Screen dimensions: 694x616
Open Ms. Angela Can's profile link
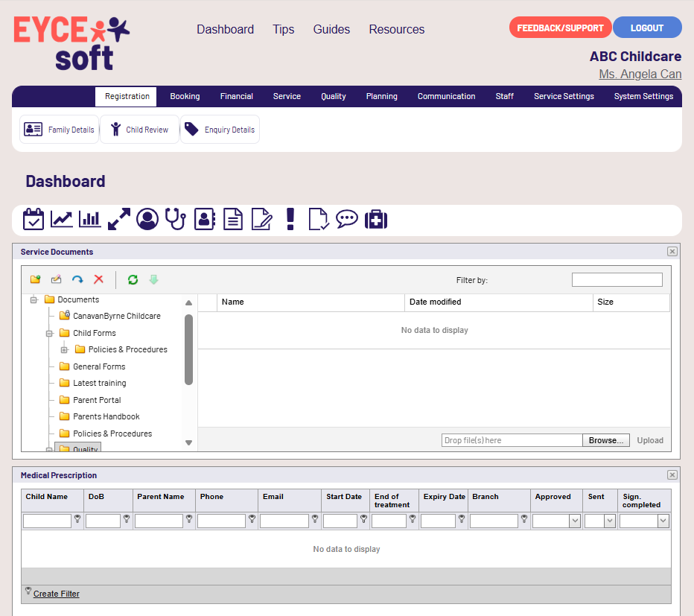(x=640, y=74)
